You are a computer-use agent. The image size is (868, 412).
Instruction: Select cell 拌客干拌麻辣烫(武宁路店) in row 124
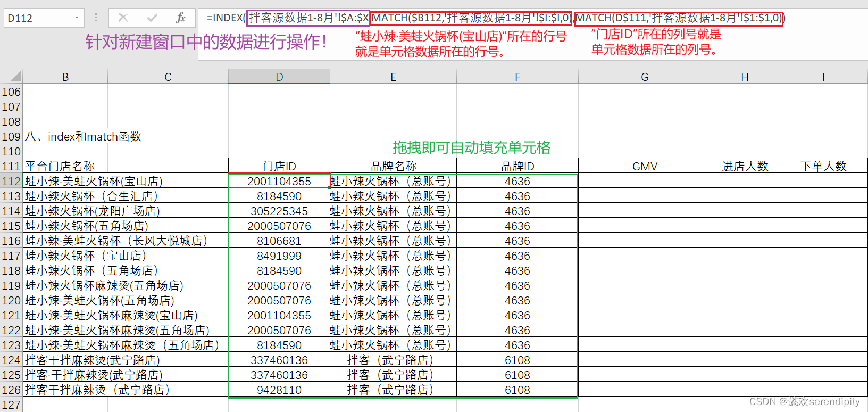(x=126, y=360)
